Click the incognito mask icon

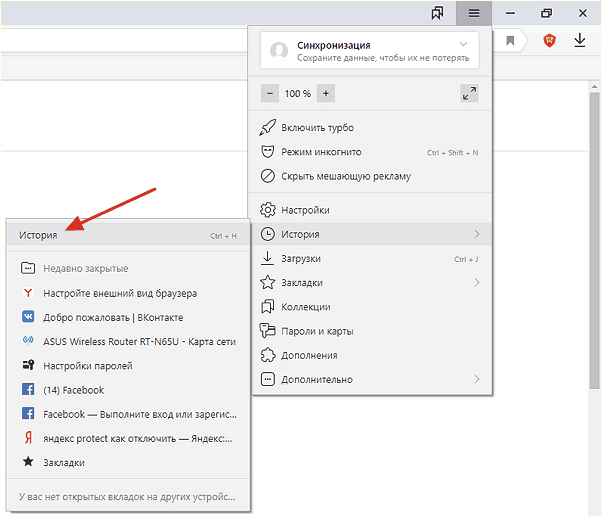pos(268,152)
